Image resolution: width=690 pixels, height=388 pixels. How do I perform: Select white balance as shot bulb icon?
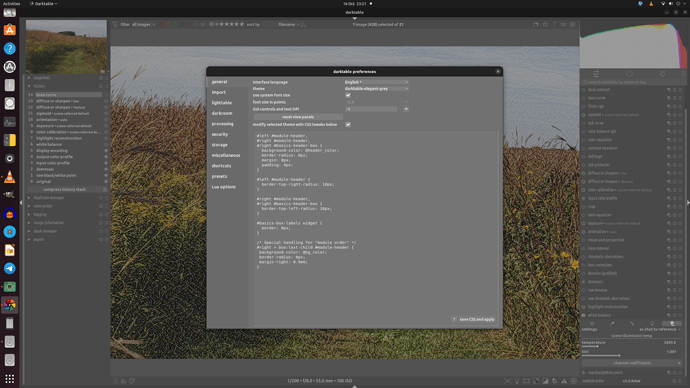(x=652, y=324)
